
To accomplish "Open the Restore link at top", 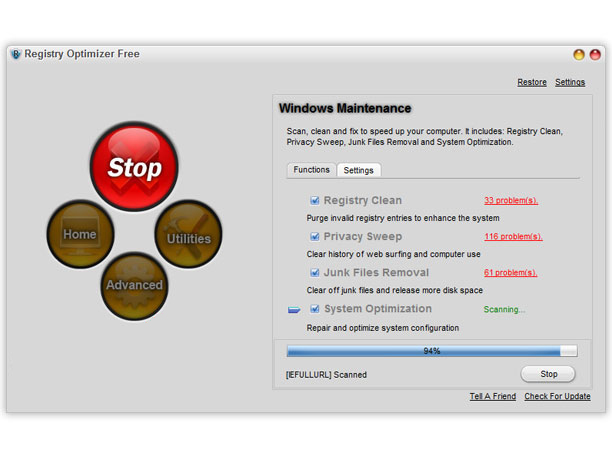I will pyautogui.click(x=532, y=82).
